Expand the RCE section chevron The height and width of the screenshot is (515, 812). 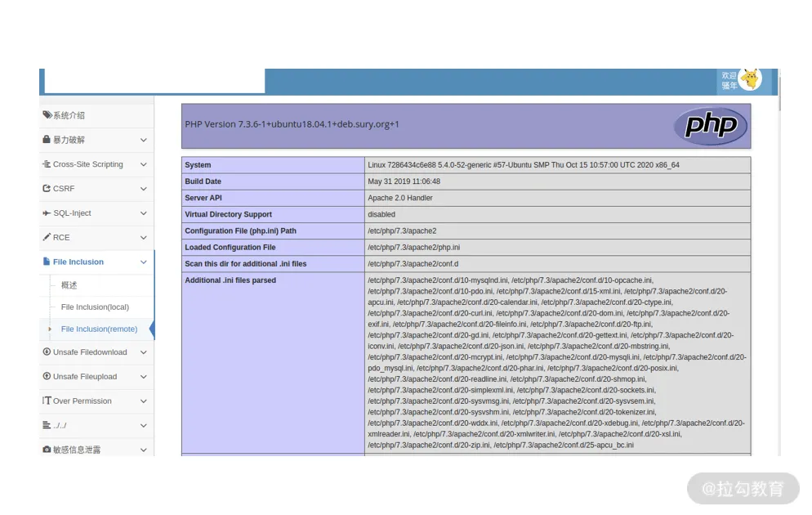144,237
